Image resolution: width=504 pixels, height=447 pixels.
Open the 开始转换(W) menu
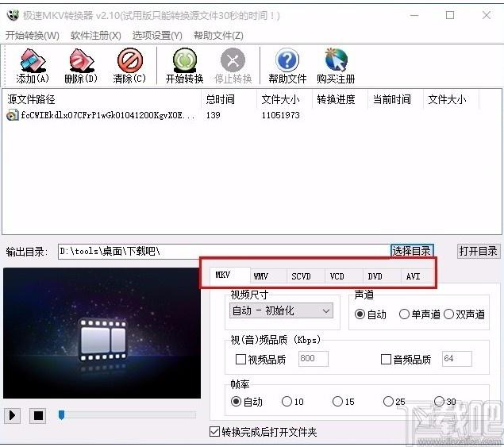33,35
